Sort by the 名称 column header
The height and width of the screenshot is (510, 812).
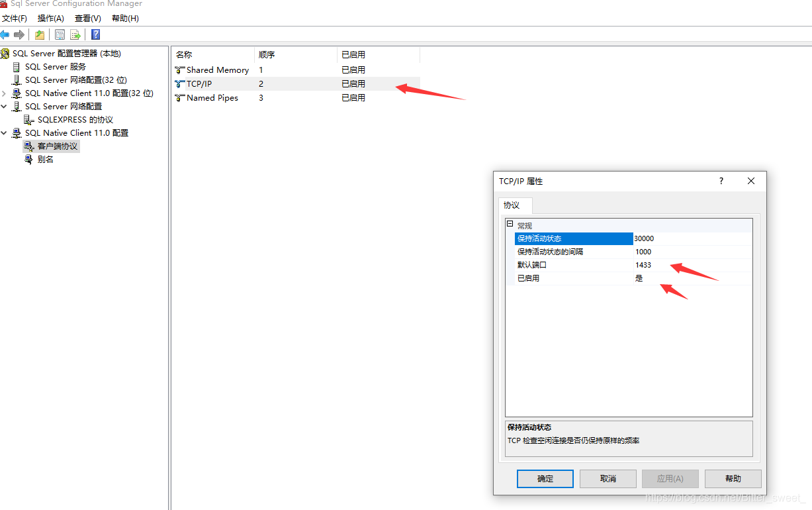(x=212, y=55)
